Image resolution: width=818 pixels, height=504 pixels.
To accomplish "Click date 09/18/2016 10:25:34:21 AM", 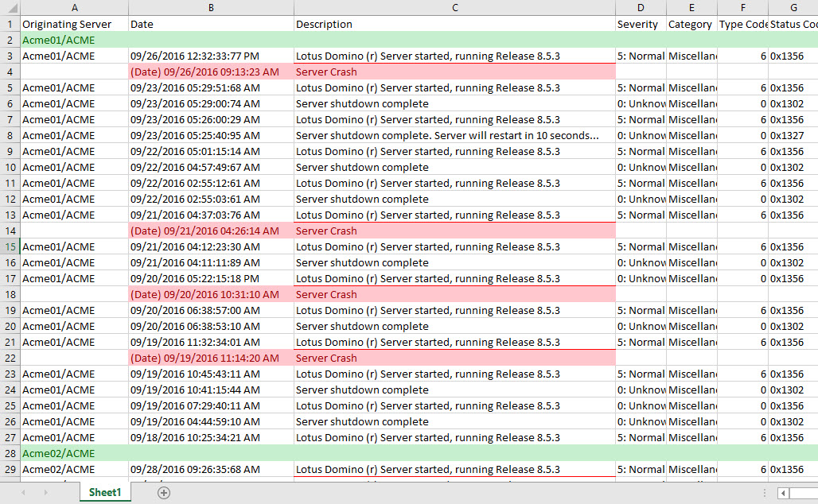I will [211, 438].
